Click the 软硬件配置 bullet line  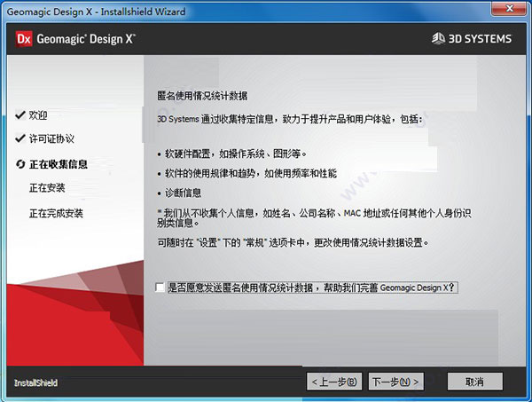232,154
